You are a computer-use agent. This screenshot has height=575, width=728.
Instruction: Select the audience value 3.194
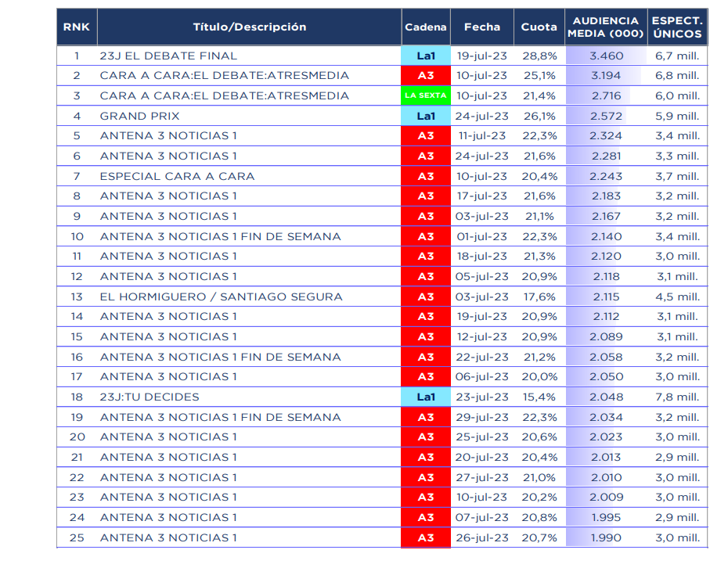606,76
